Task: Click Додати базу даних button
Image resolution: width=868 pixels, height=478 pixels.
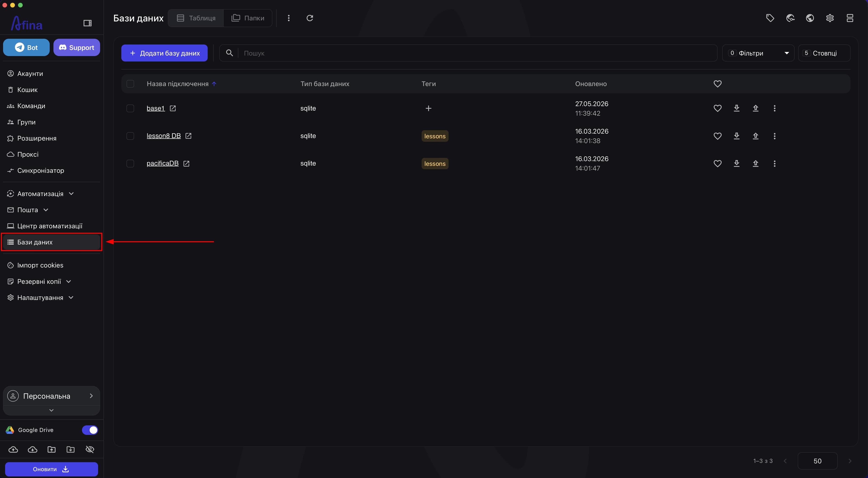Action: (164, 53)
